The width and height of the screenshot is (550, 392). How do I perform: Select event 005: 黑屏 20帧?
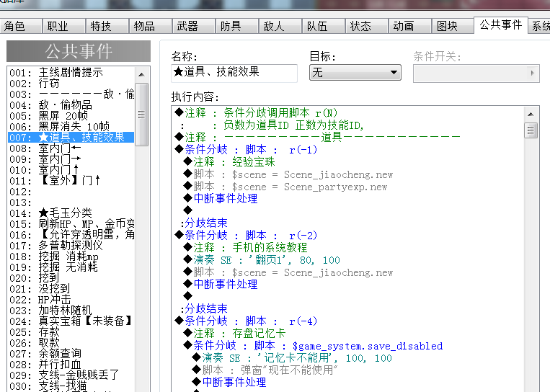(71, 116)
